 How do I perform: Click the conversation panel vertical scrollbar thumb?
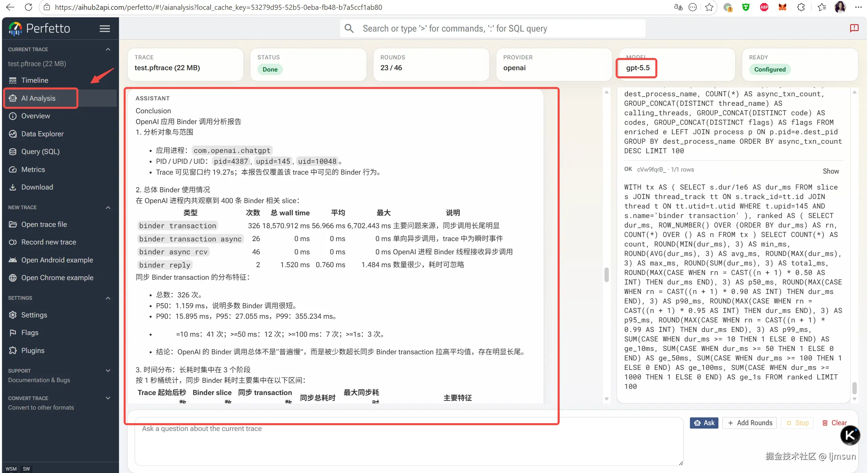point(606,275)
